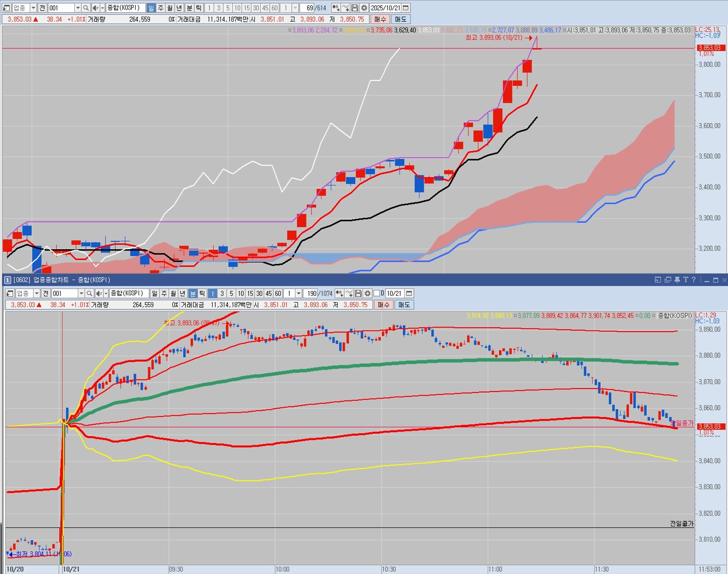The image size is (728, 574).
Task: Select the 30-minute interval in lower chart
Action: 259,294
